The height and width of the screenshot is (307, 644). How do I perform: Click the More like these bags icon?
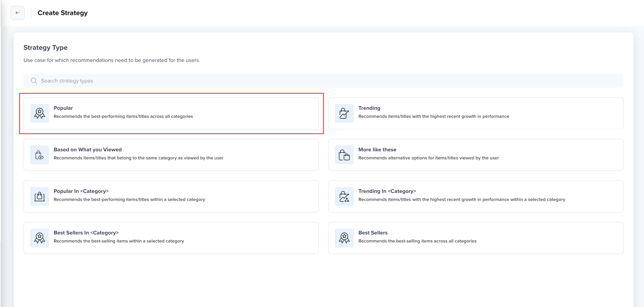(x=344, y=155)
